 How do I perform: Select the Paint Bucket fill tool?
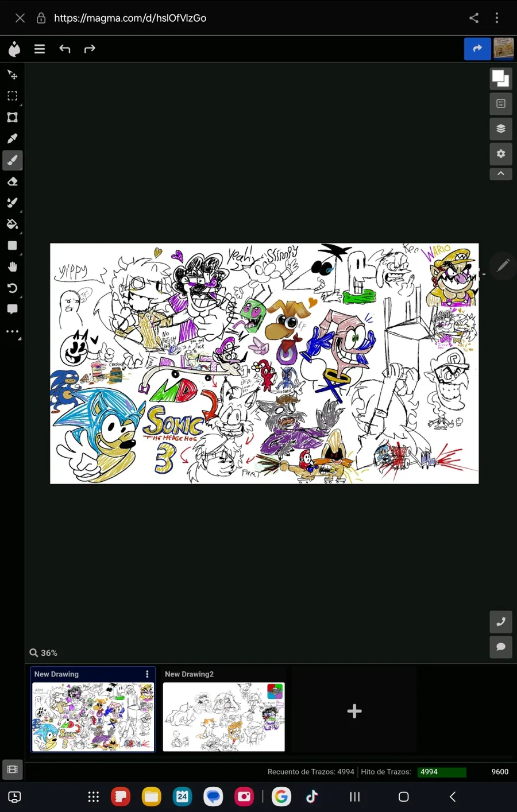pos(12,224)
